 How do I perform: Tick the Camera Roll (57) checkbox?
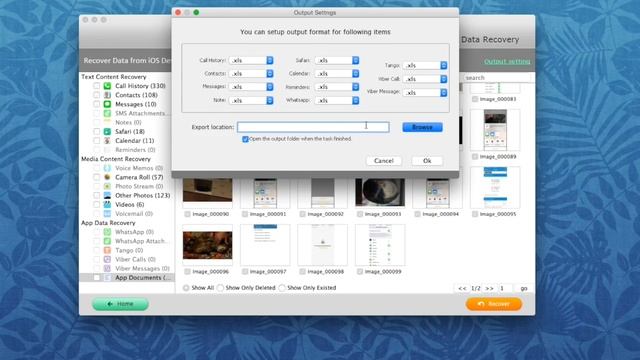coord(97,177)
